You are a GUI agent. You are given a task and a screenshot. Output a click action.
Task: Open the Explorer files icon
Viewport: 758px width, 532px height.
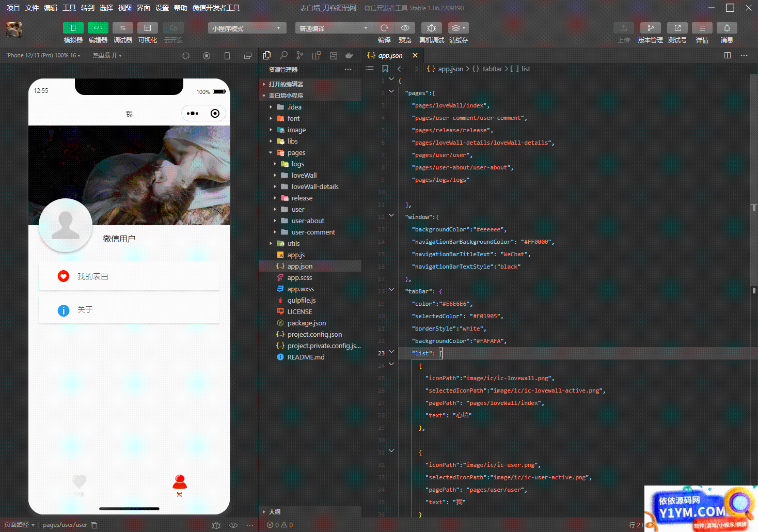click(267, 55)
